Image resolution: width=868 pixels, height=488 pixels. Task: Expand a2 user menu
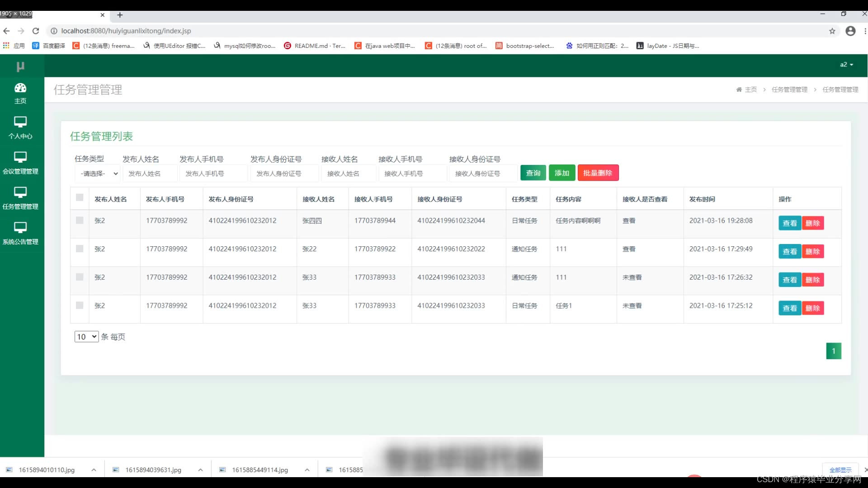[x=846, y=65]
